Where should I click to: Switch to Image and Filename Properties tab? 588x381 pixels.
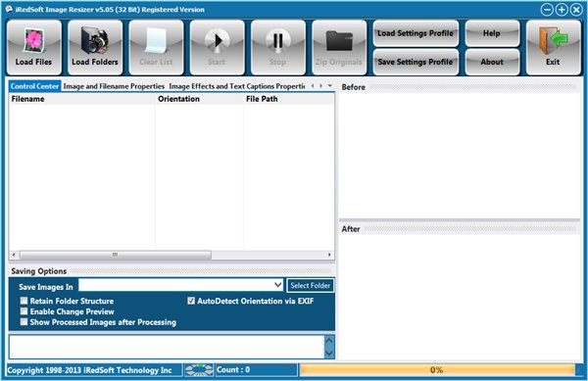pos(114,86)
